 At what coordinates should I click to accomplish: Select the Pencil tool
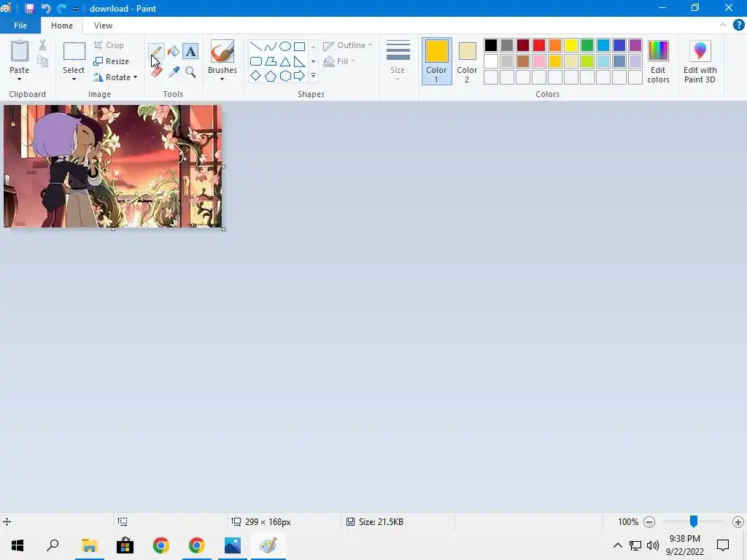coord(156,51)
